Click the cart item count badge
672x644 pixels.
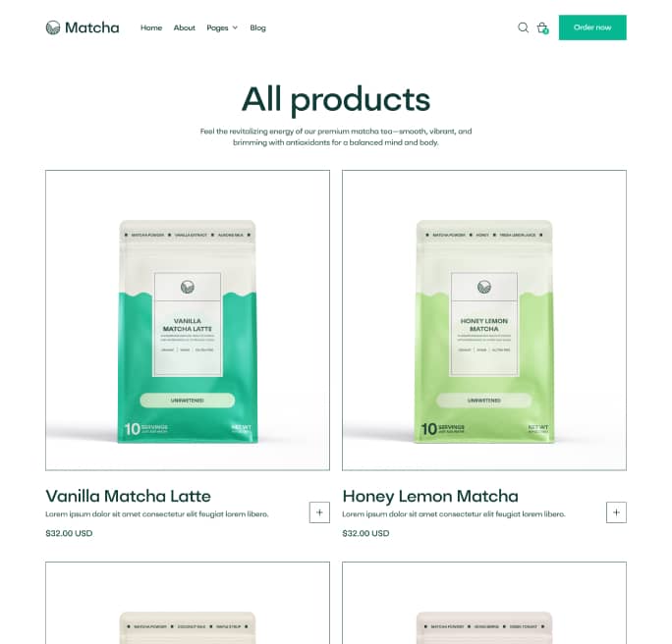pyautogui.click(x=545, y=30)
